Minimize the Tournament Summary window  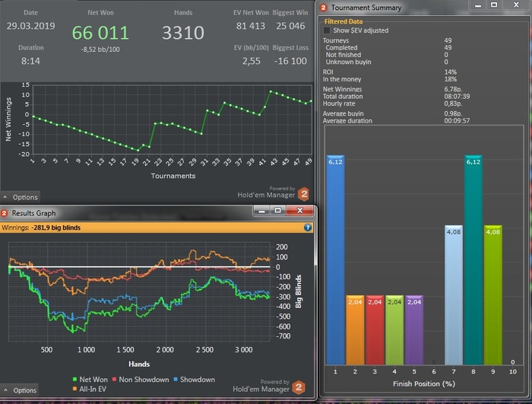click(478, 5)
